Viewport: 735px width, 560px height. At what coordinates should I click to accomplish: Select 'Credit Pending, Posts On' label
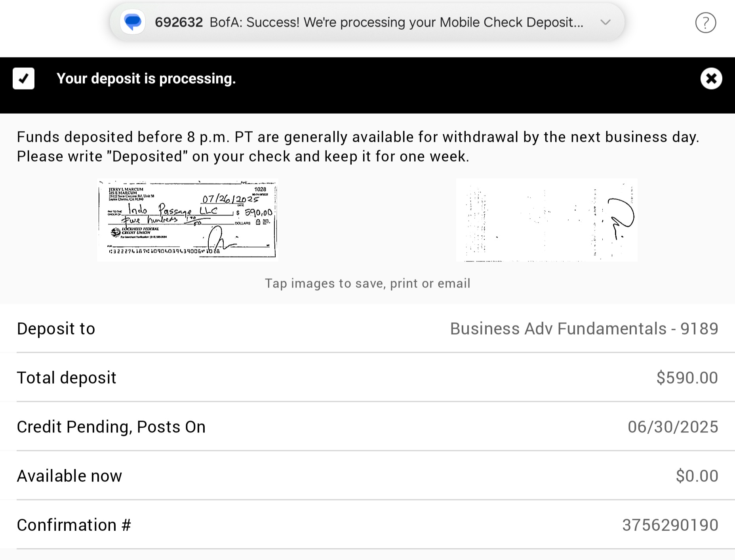point(111,427)
